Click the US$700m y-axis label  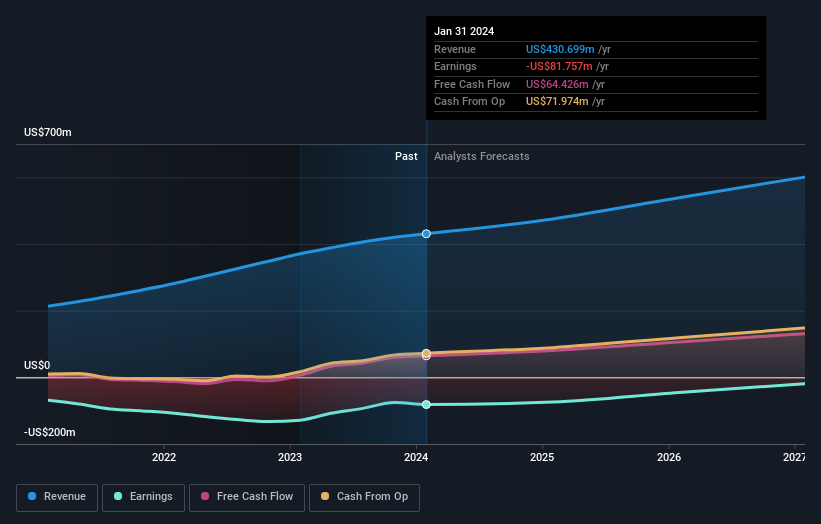tap(48, 132)
